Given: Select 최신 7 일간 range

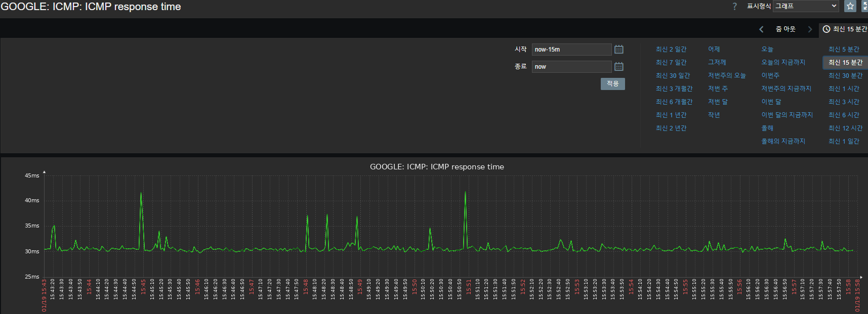Looking at the screenshot, I should 671,63.
